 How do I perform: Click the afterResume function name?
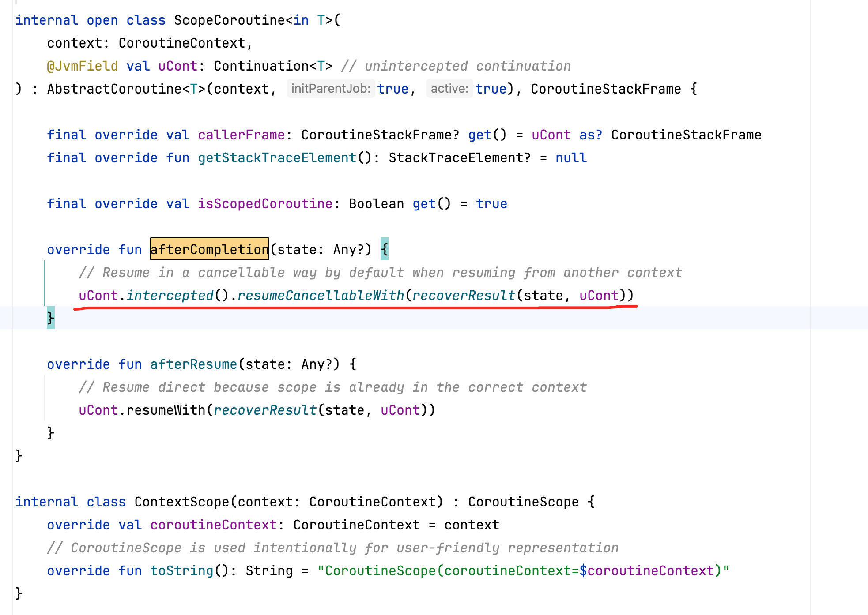[x=193, y=364]
